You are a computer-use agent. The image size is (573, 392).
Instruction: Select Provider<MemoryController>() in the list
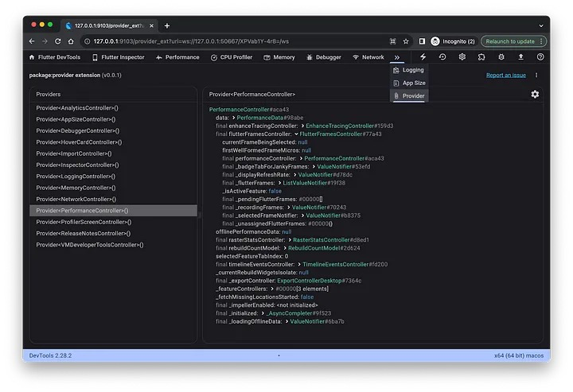click(113, 188)
